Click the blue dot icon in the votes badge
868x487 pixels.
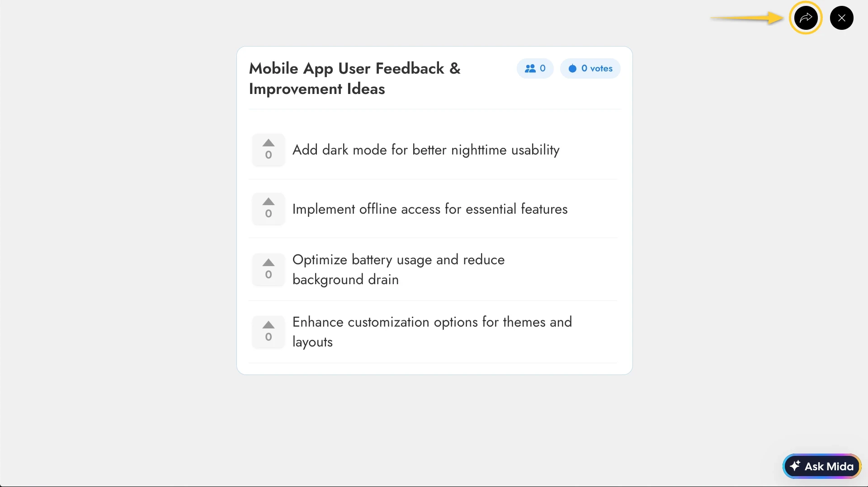coord(573,69)
